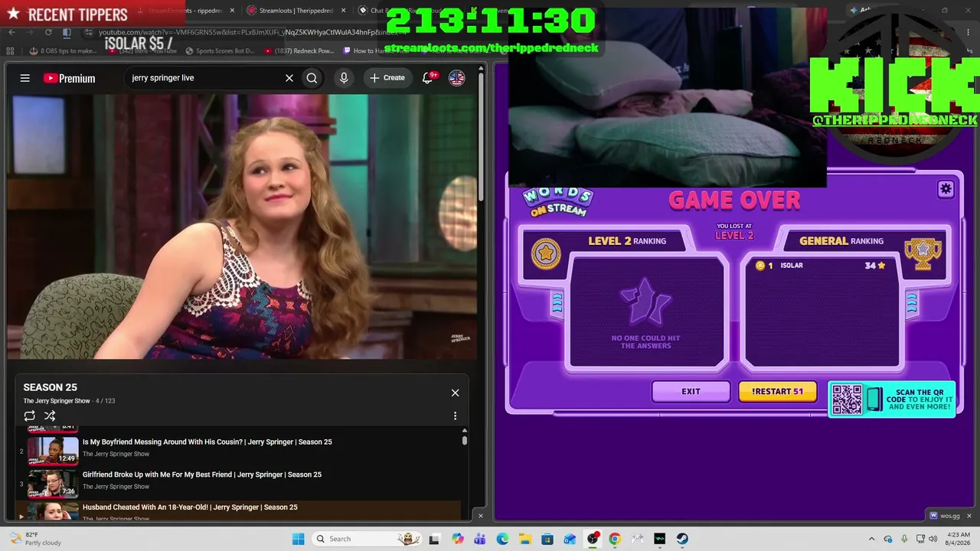Switch to Google Chrome on the taskbar
This screenshot has height=551, width=980.
coord(615,539)
